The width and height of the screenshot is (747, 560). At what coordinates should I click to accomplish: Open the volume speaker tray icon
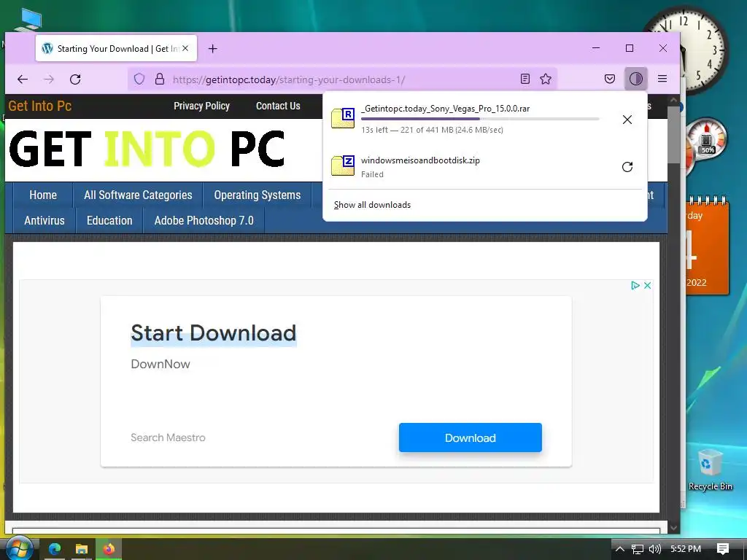click(x=655, y=549)
